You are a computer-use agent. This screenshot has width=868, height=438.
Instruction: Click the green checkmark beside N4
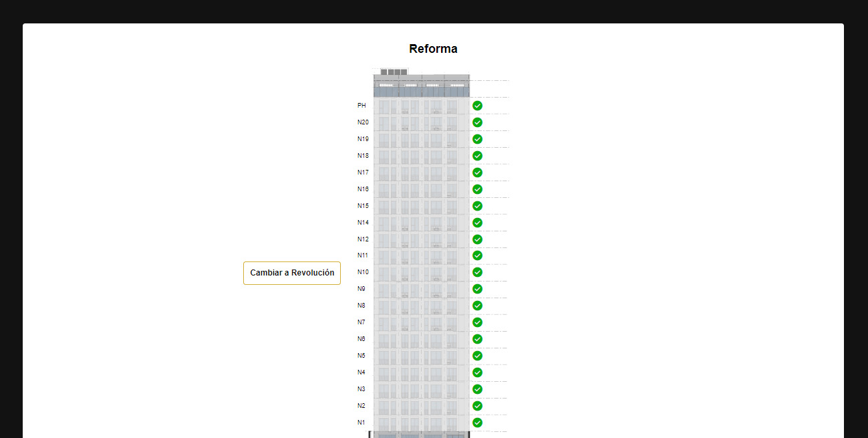coord(477,372)
